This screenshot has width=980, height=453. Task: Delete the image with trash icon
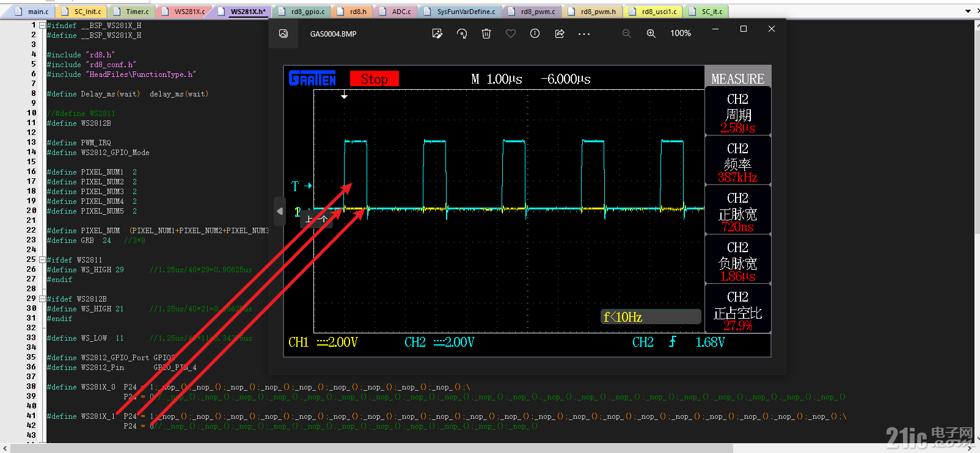486,34
